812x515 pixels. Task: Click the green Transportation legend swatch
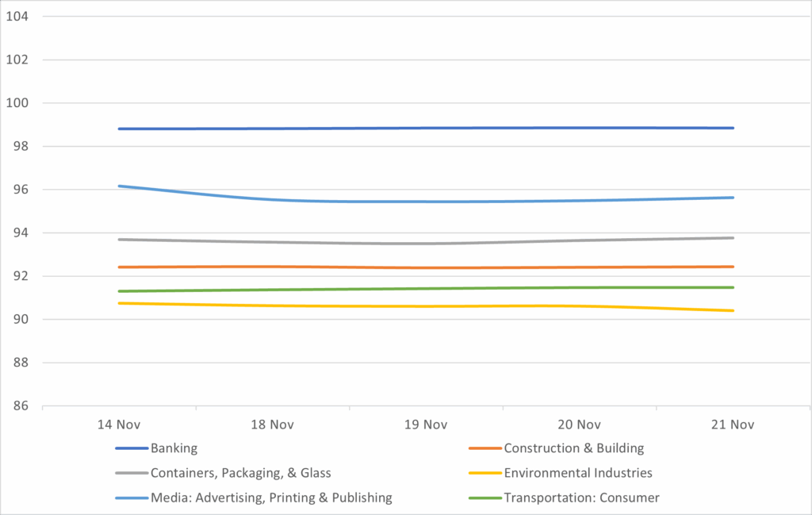484,498
